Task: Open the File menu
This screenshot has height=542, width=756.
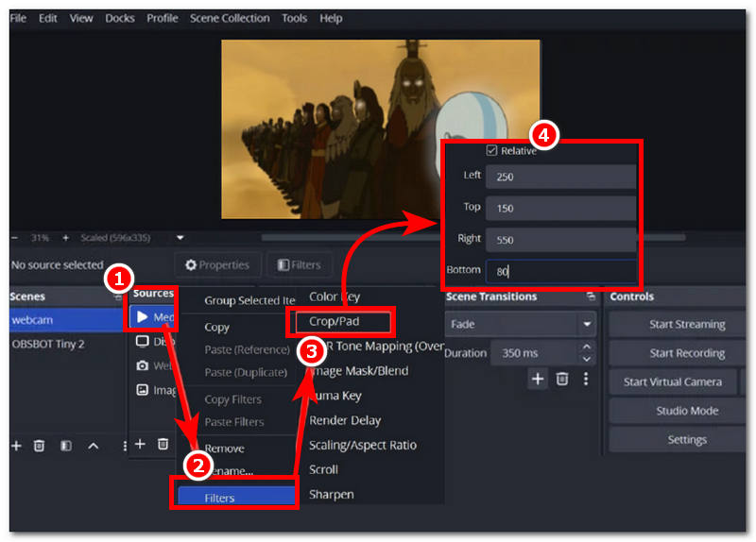Action: point(18,18)
